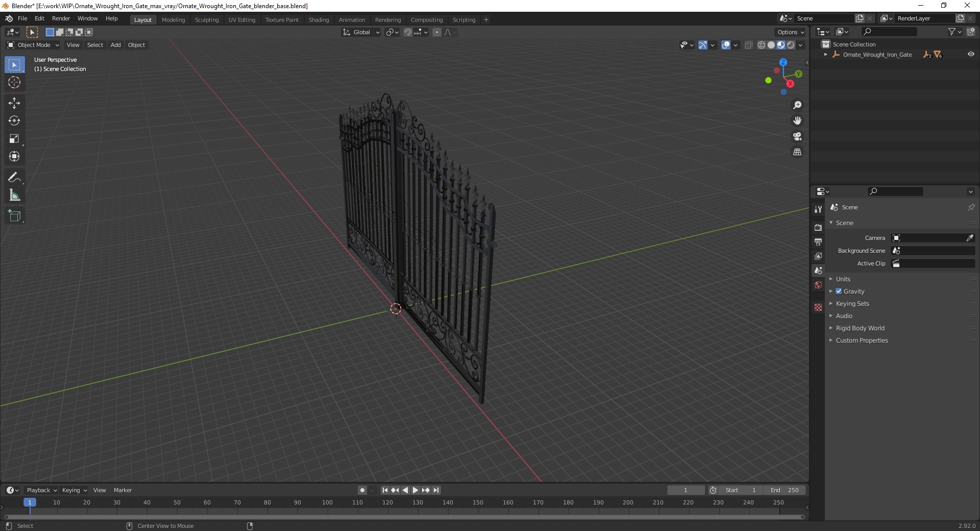Click the Zoom viewport magnifier icon

[797, 105]
